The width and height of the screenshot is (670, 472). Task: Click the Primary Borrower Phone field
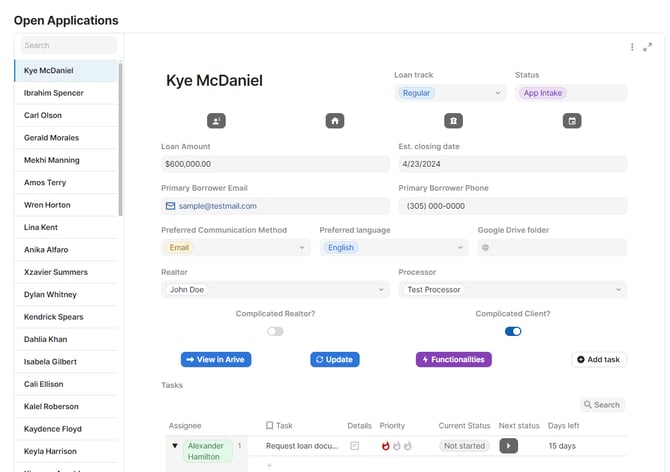(513, 206)
